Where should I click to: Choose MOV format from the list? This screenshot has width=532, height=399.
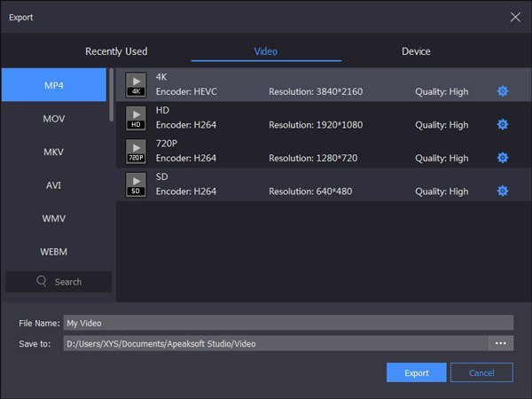click(x=54, y=119)
